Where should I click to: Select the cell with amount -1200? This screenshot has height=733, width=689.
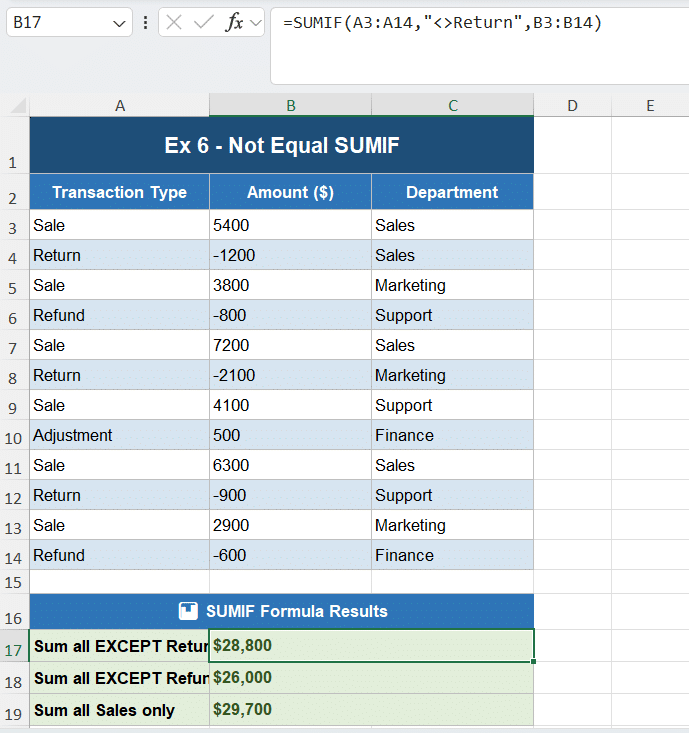pos(290,255)
